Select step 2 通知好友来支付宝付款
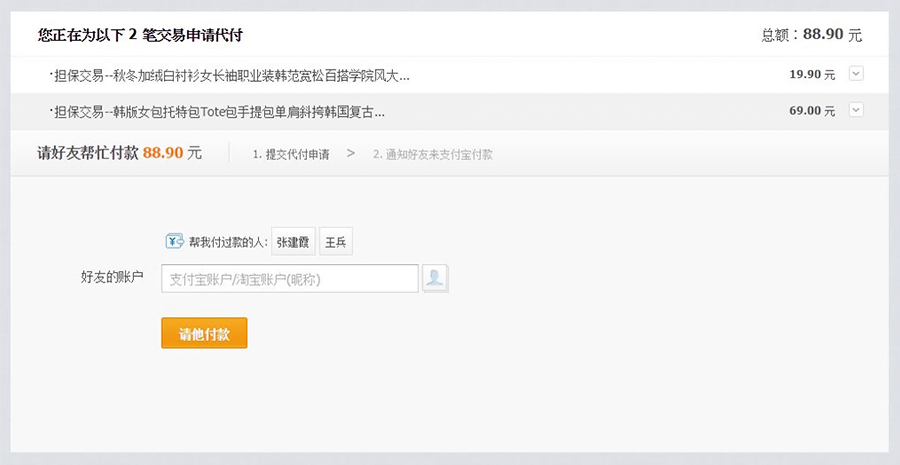This screenshot has height=465, width=900. (x=433, y=154)
